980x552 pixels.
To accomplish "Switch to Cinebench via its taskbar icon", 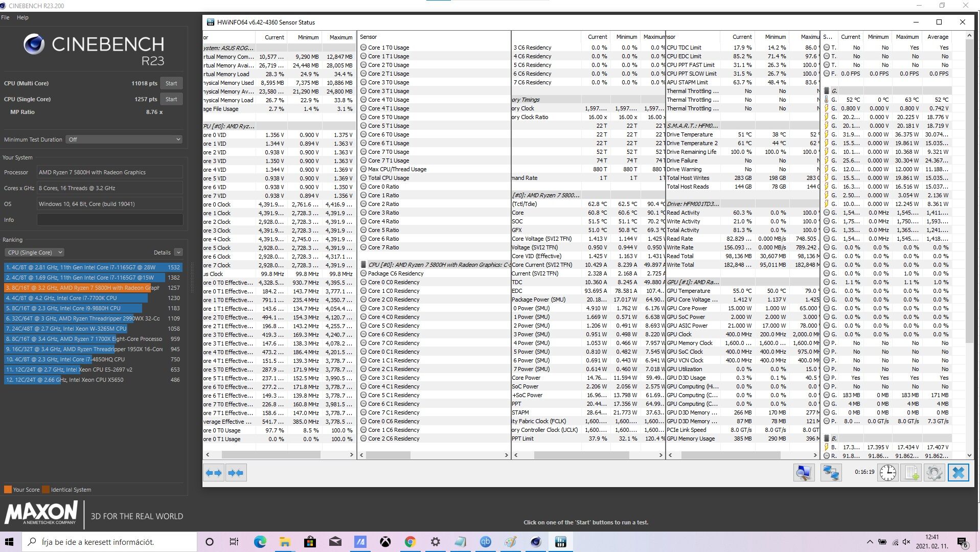I will pos(536,542).
